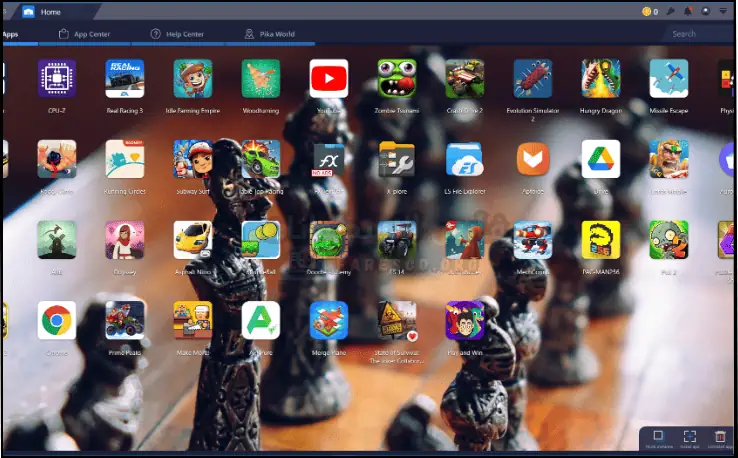Open ES File Explorer
The width and height of the screenshot is (738, 458).
(x=464, y=159)
